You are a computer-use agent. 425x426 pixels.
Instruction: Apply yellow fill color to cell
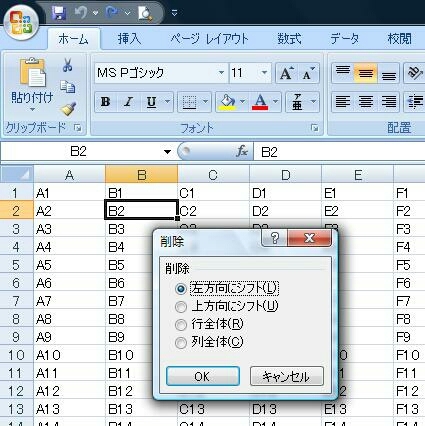pos(227,102)
